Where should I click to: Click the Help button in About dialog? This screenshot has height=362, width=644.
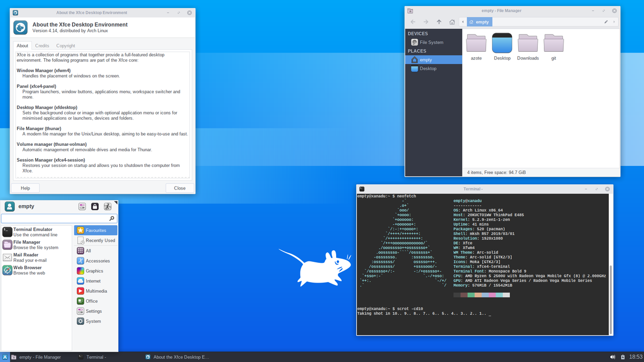click(25, 188)
